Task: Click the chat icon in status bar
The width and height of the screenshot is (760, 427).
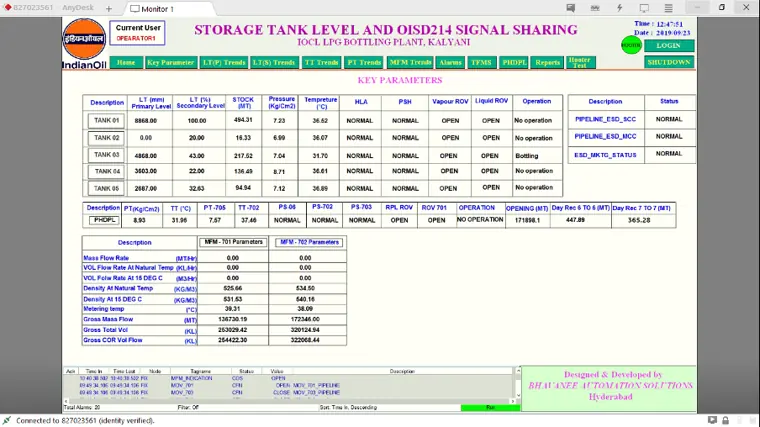Action: coord(712,420)
